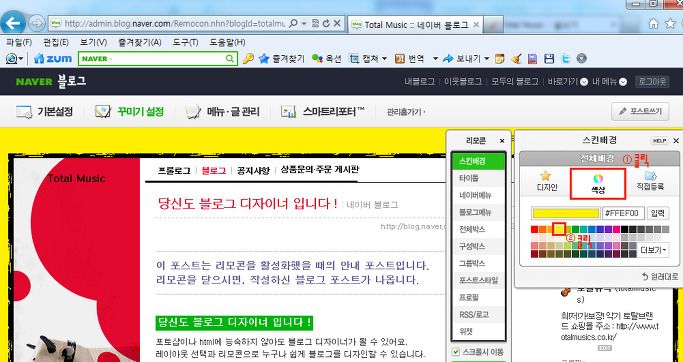The height and width of the screenshot is (362, 683).
Task: Click the 캡쳐 capture tool
Action: tap(364, 58)
